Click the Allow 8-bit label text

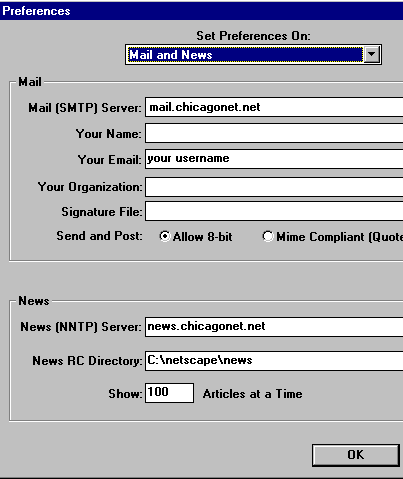pos(203,237)
